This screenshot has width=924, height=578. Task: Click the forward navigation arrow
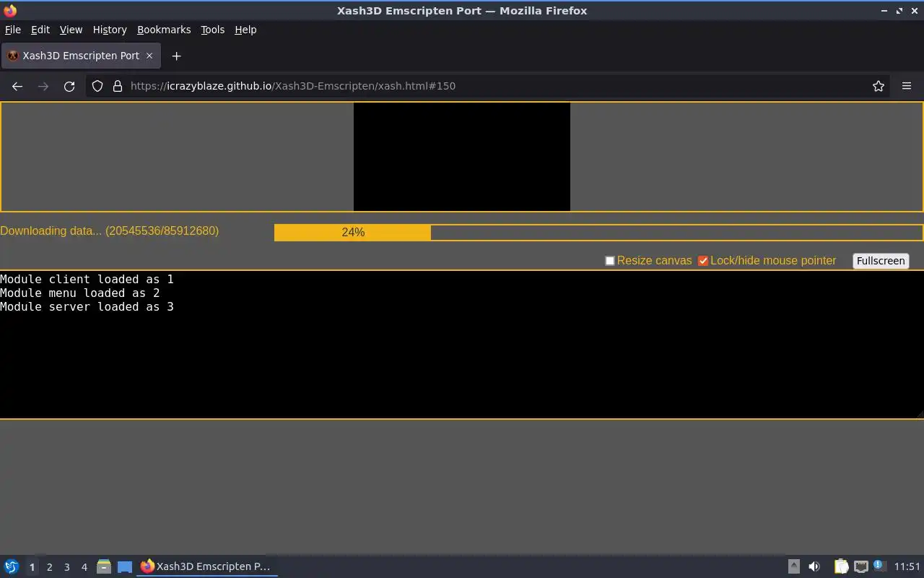tap(43, 86)
